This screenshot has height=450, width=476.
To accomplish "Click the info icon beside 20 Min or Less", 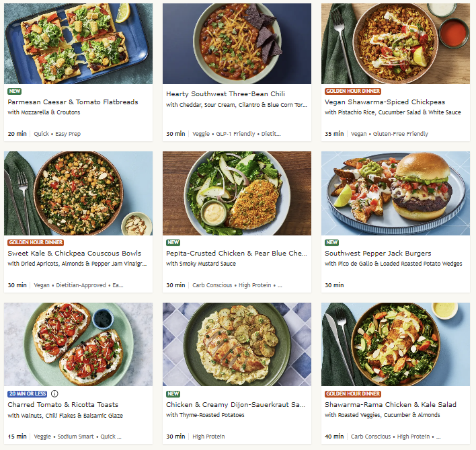I will click(x=54, y=393).
